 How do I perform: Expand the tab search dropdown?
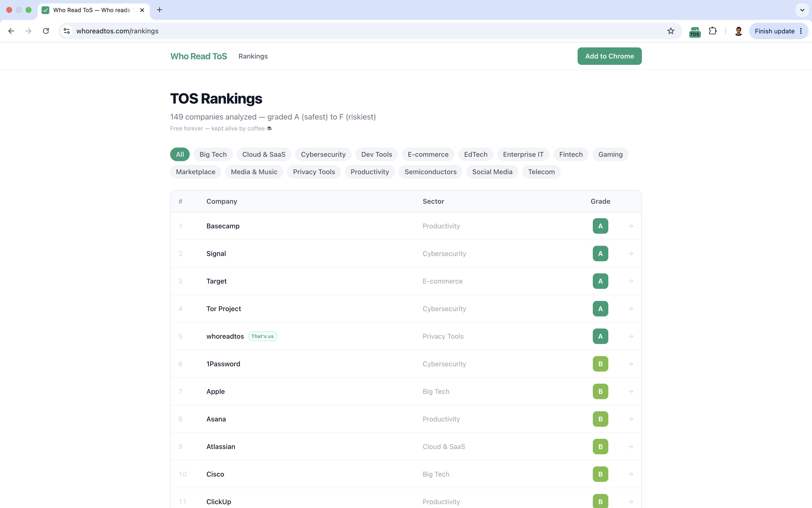(x=802, y=10)
